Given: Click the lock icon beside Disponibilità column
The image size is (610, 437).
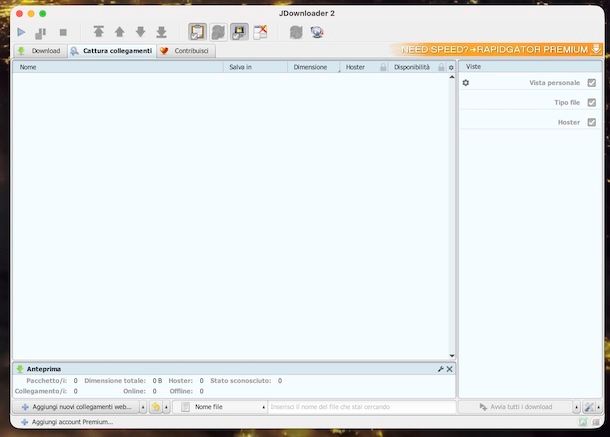Looking at the screenshot, I should pyautogui.click(x=441, y=67).
